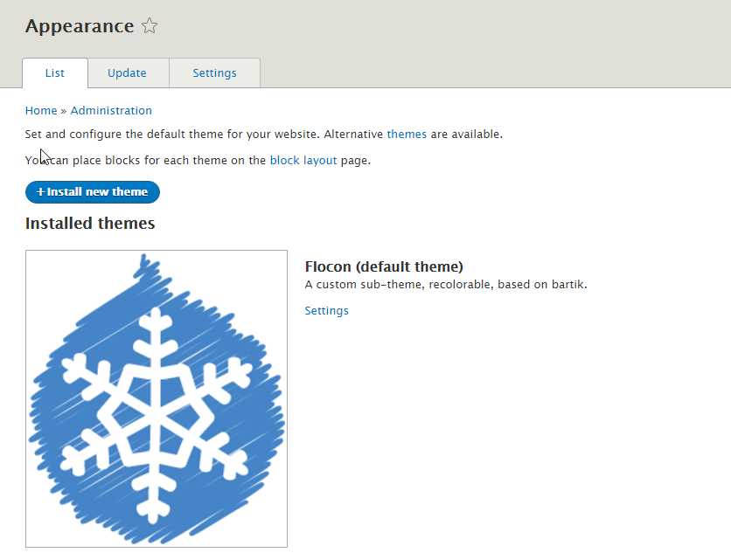This screenshot has width=731, height=560.
Task: Open the Settings tab in header
Action: click(x=214, y=73)
